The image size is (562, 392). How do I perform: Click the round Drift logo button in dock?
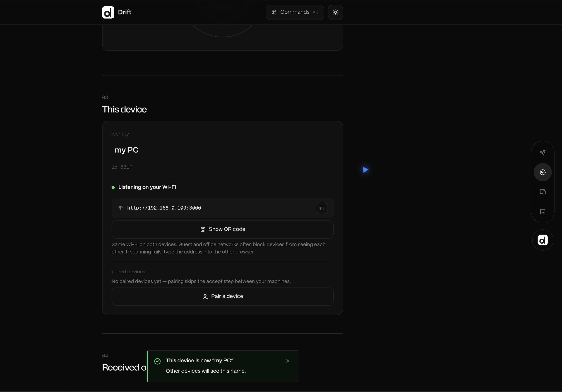coord(543,240)
